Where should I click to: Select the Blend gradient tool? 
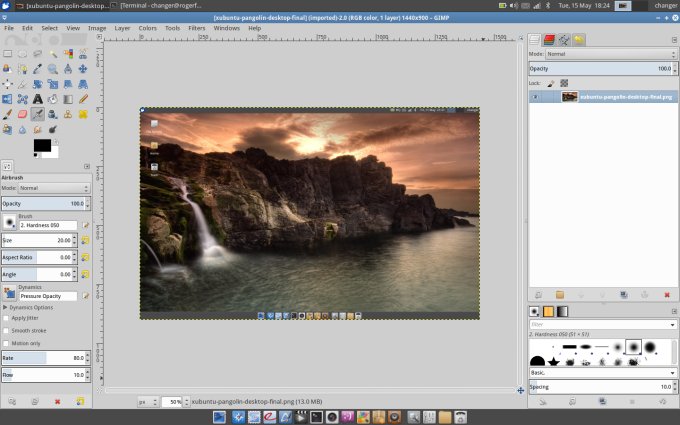tap(68, 99)
